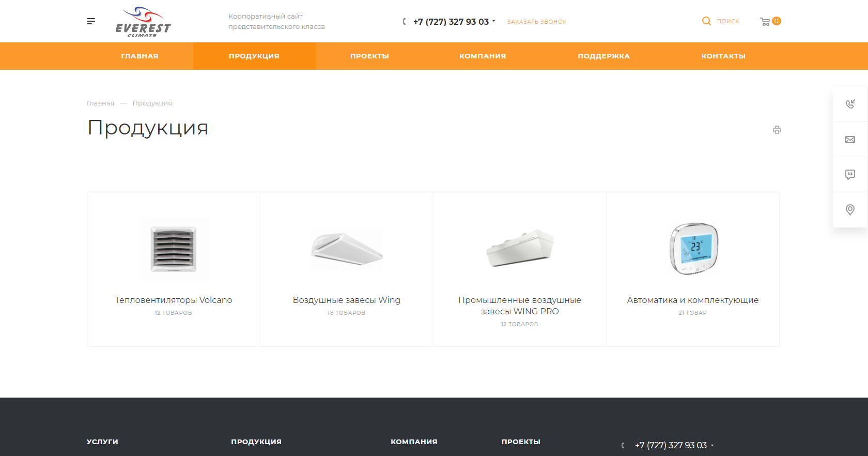Click the search magnifier icon
Viewport: 868px width, 456px height.
[706, 21]
